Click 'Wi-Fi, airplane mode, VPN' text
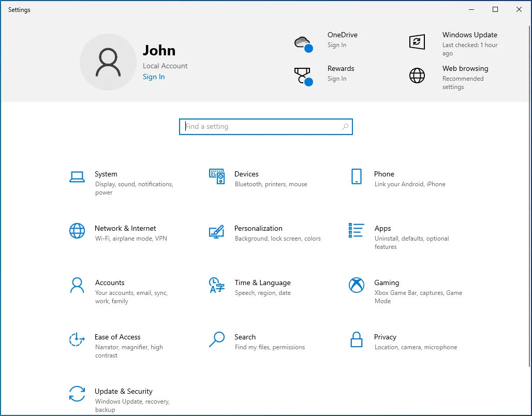The height and width of the screenshot is (416, 532). (x=131, y=238)
